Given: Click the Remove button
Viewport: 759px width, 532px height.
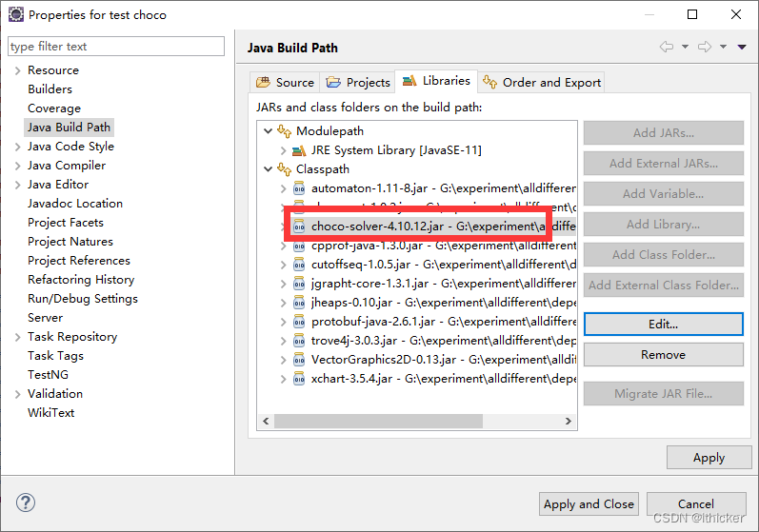Looking at the screenshot, I should pyautogui.click(x=663, y=354).
